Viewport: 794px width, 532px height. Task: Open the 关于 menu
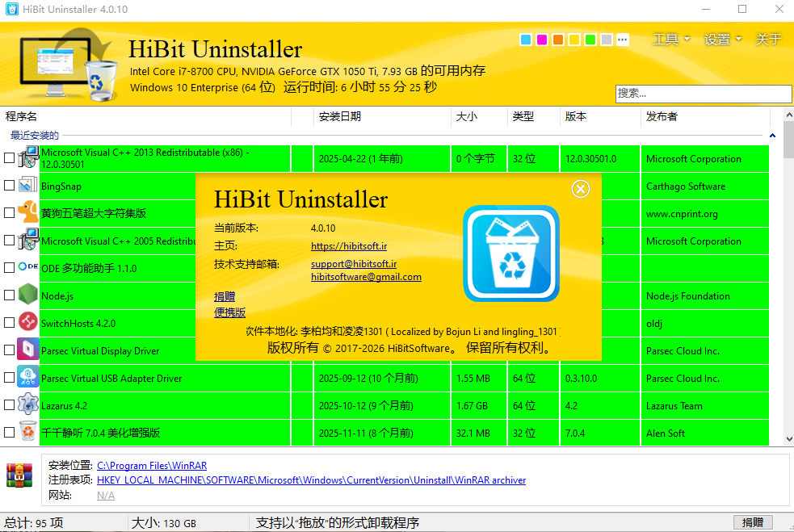click(x=768, y=40)
